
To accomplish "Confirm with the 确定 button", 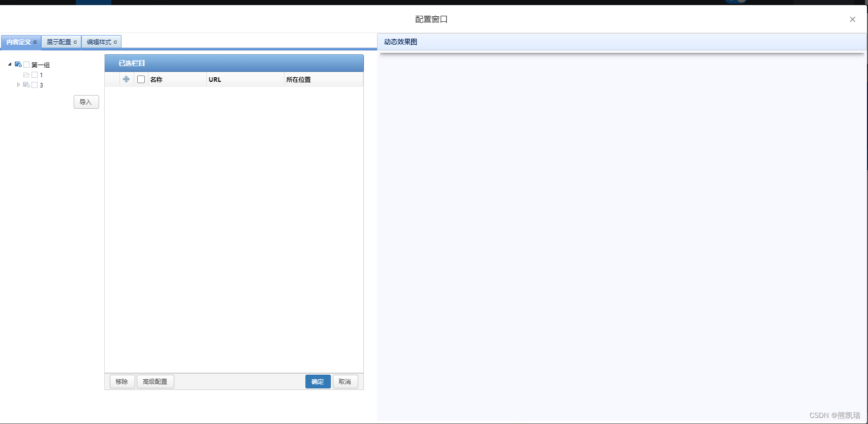I will [x=318, y=381].
